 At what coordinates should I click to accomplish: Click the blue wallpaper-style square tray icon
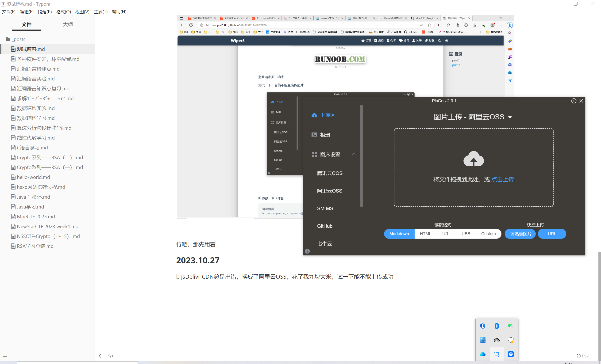pos(482,340)
